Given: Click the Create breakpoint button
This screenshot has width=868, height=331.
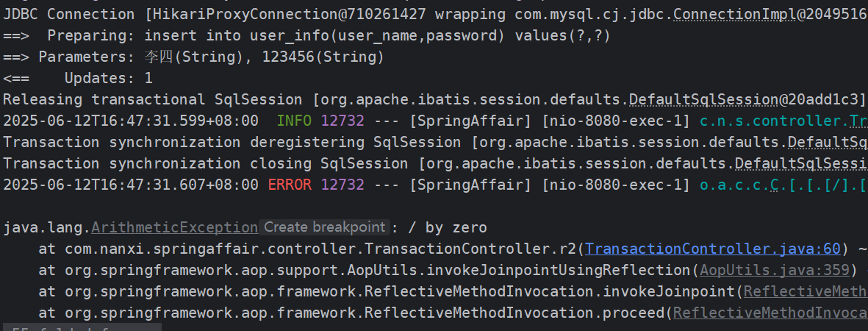Looking at the screenshot, I should pyautogui.click(x=324, y=227).
